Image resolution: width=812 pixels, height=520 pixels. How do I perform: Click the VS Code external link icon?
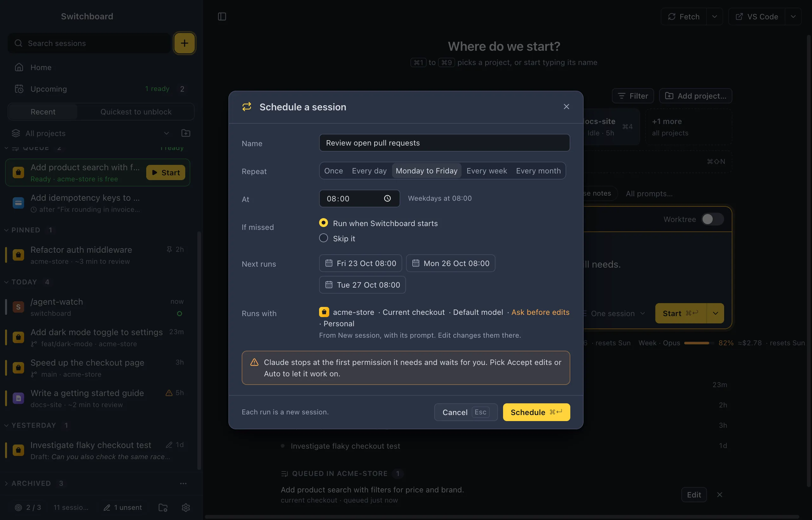point(739,16)
